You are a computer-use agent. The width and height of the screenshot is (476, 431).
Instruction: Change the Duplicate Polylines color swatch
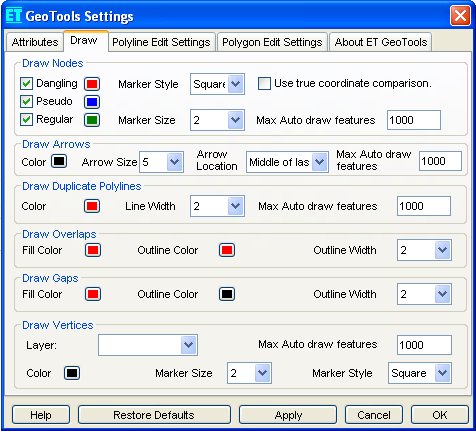pyautogui.click(x=92, y=206)
